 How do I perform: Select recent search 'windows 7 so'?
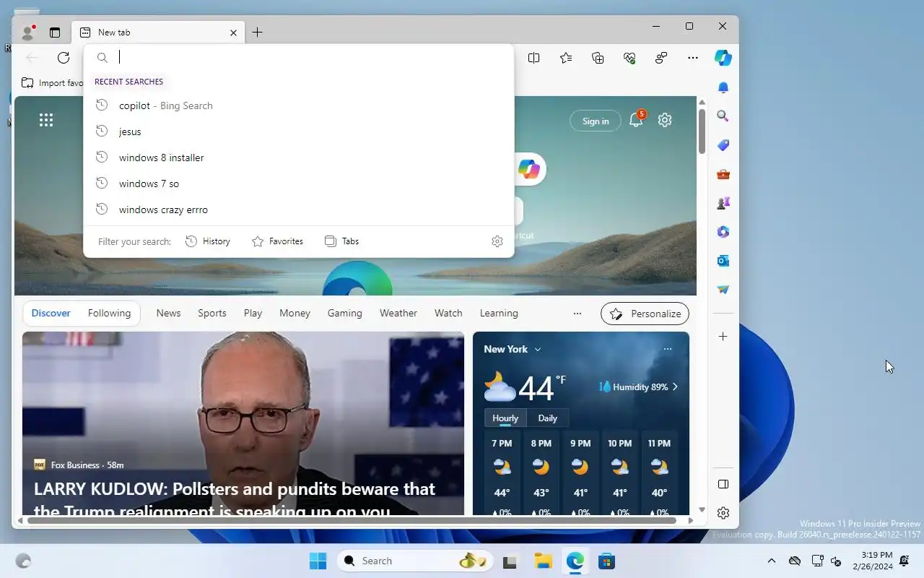tap(299, 184)
